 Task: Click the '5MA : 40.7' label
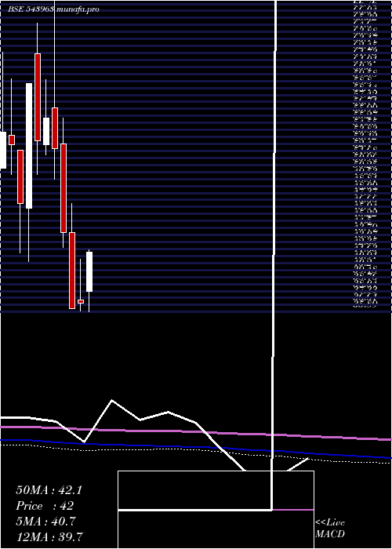click(x=45, y=522)
